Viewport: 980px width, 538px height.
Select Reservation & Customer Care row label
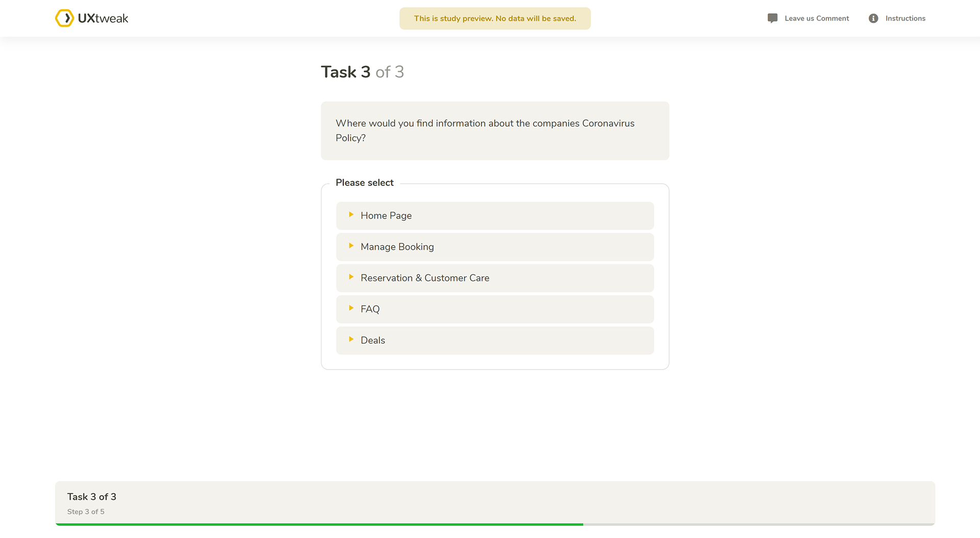(425, 278)
